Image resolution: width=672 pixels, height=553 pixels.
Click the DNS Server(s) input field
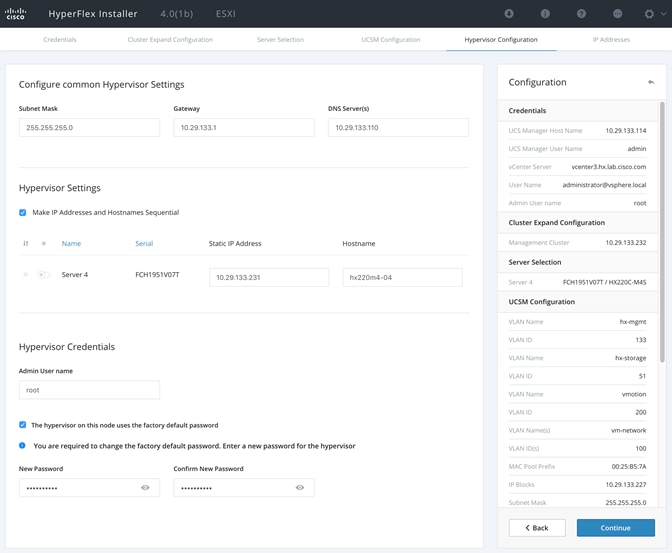[x=398, y=128]
